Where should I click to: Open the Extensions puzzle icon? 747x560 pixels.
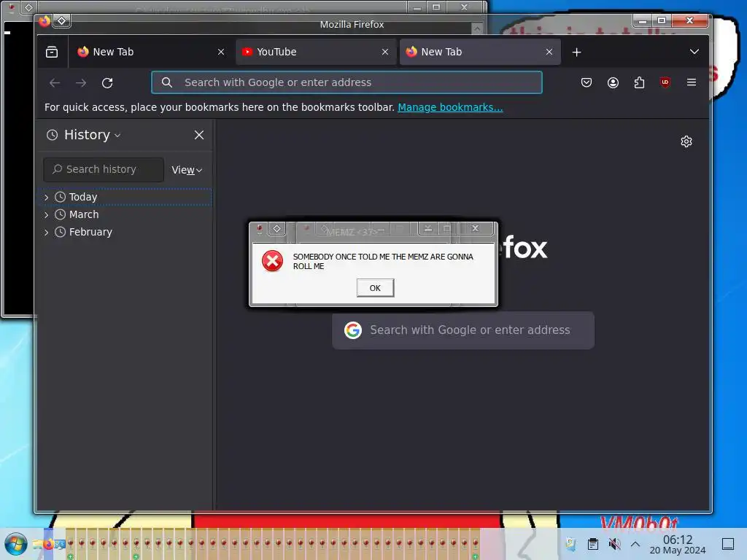pos(639,82)
